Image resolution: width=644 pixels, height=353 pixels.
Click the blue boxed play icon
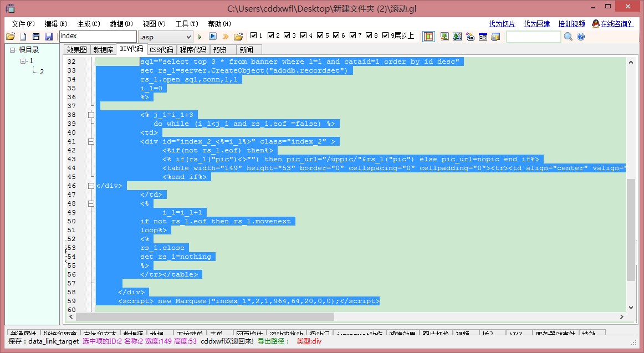point(213,36)
